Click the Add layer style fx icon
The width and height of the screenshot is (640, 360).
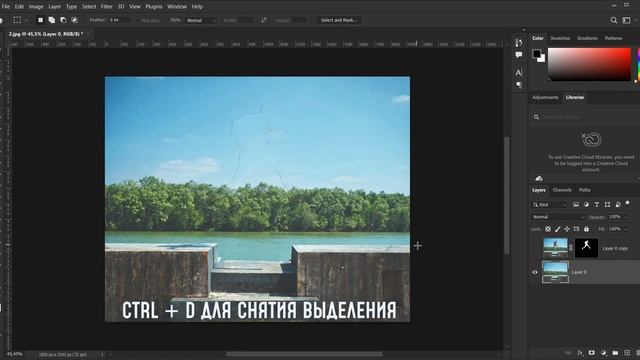580,353
